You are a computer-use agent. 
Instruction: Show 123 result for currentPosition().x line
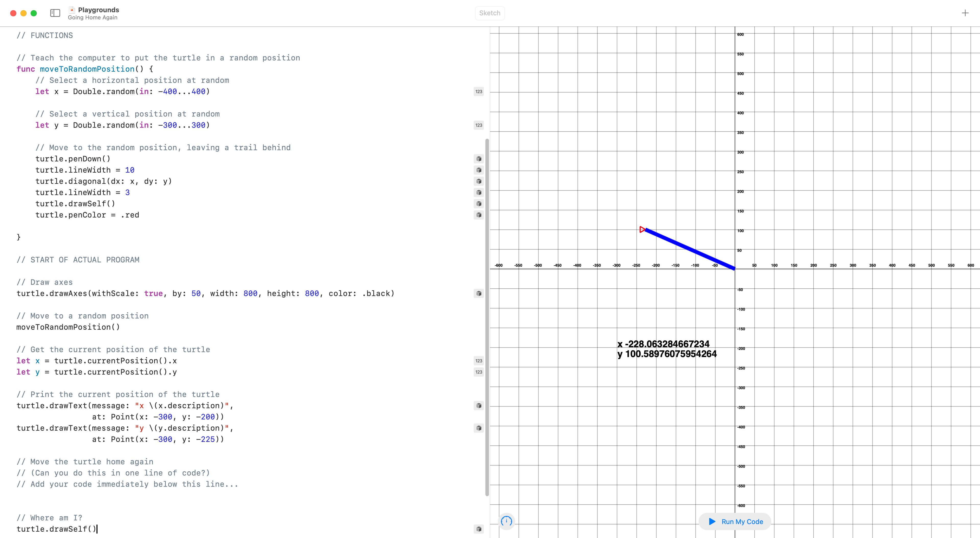479,361
